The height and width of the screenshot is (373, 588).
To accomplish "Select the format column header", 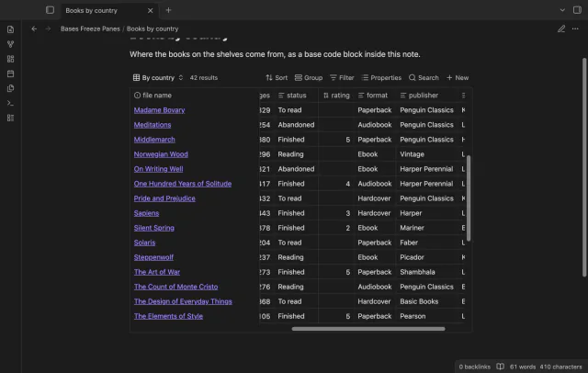I will pos(373,96).
